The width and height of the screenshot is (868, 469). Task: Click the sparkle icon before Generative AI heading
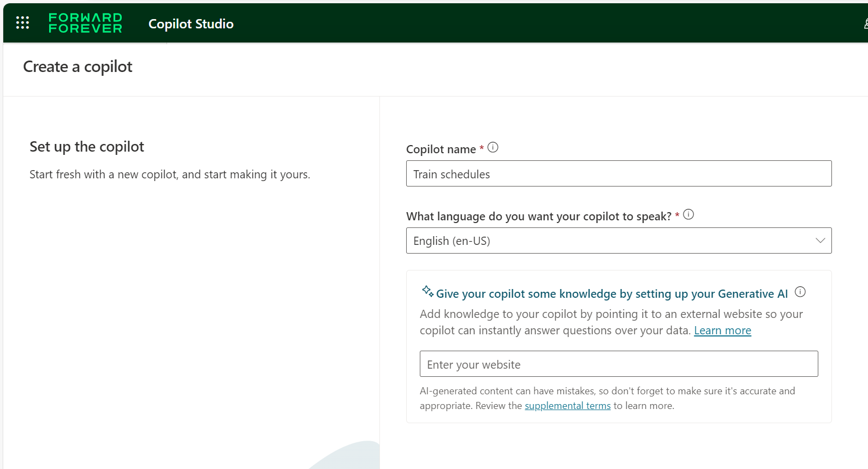[x=427, y=291]
